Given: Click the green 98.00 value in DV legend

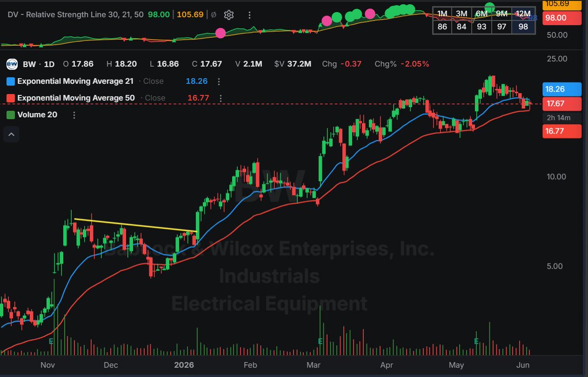Looking at the screenshot, I should [x=158, y=15].
